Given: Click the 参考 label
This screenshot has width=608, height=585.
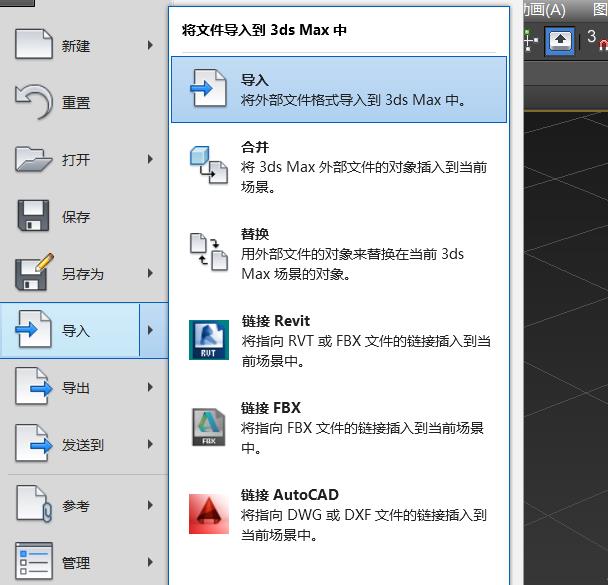Looking at the screenshot, I should click(x=76, y=506).
